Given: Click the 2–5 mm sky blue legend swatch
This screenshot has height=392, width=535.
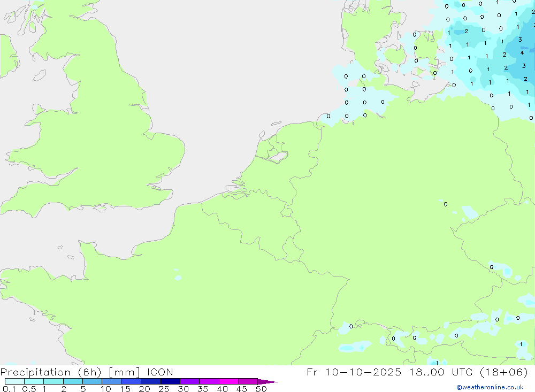Looking at the screenshot, I should pos(73,381).
